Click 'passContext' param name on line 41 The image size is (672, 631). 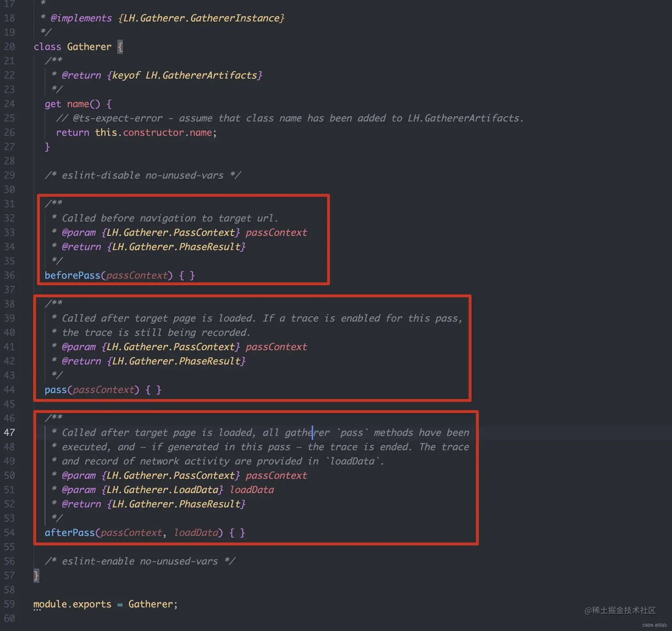[276, 347]
